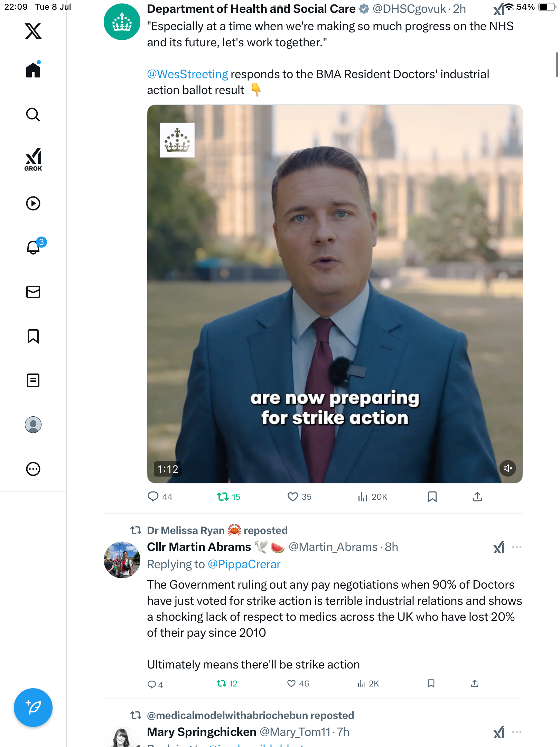
Task: Open the @PippaCrerar reply link
Action: (x=244, y=564)
